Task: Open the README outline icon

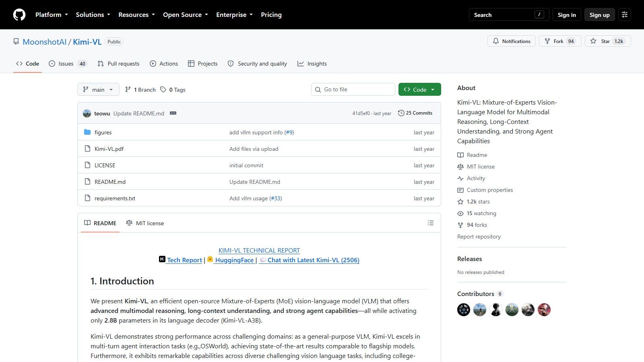Action: point(431,223)
